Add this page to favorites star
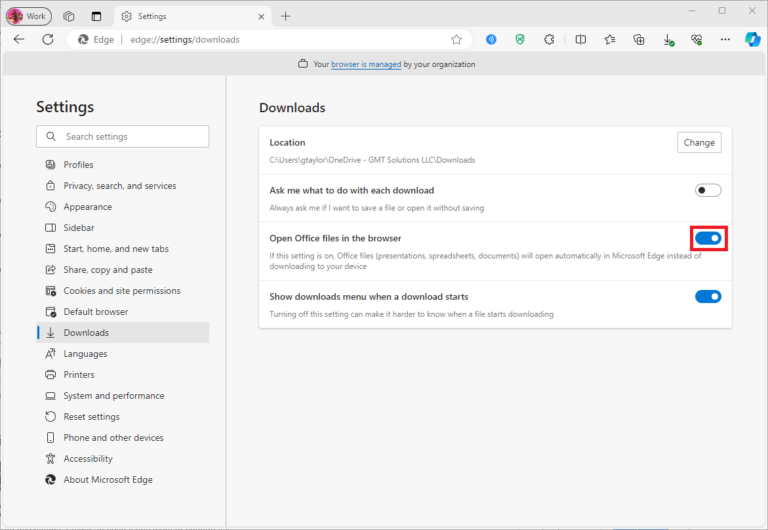768x530 pixels. (x=456, y=40)
